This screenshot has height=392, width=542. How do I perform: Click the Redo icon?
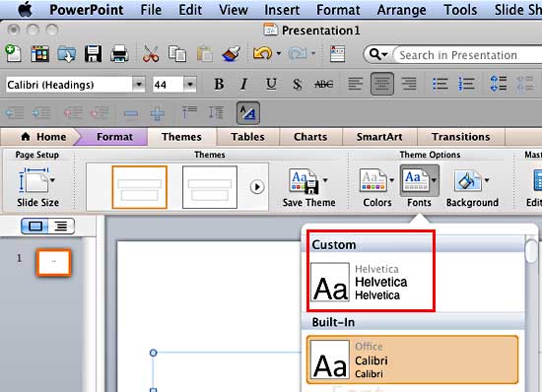point(298,53)
